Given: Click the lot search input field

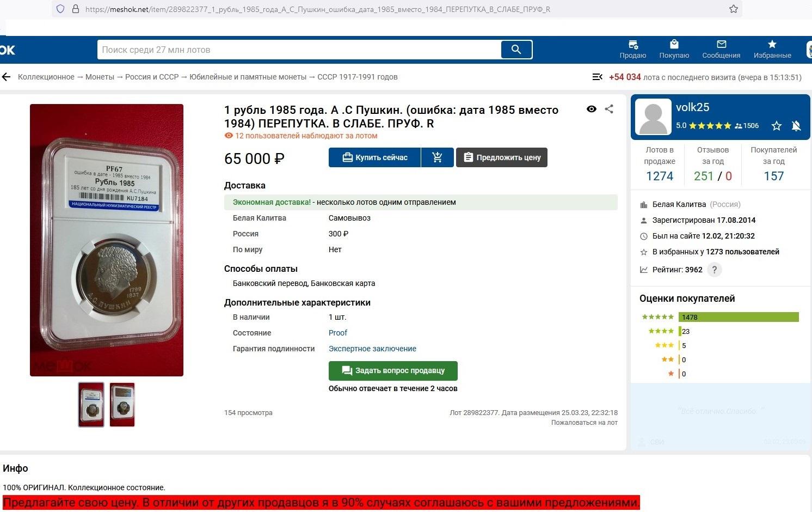Looking at the screenshot, I should click(x=299, y=50).
